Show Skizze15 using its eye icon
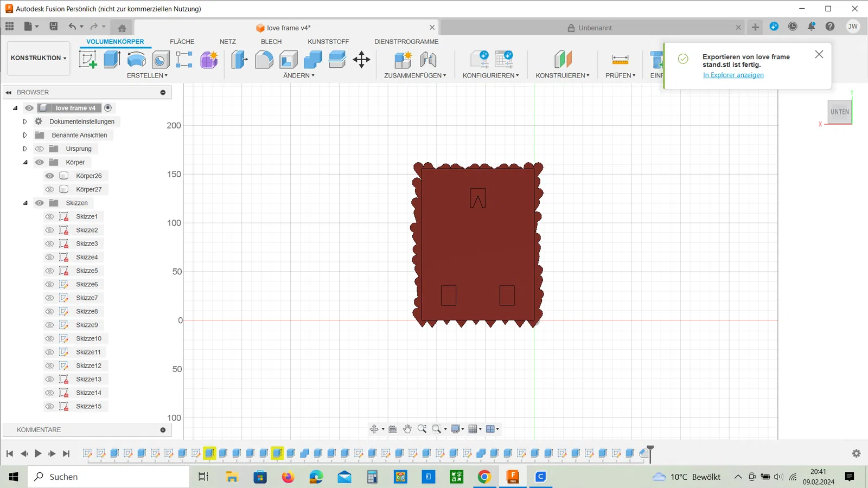 click(49, 406)
